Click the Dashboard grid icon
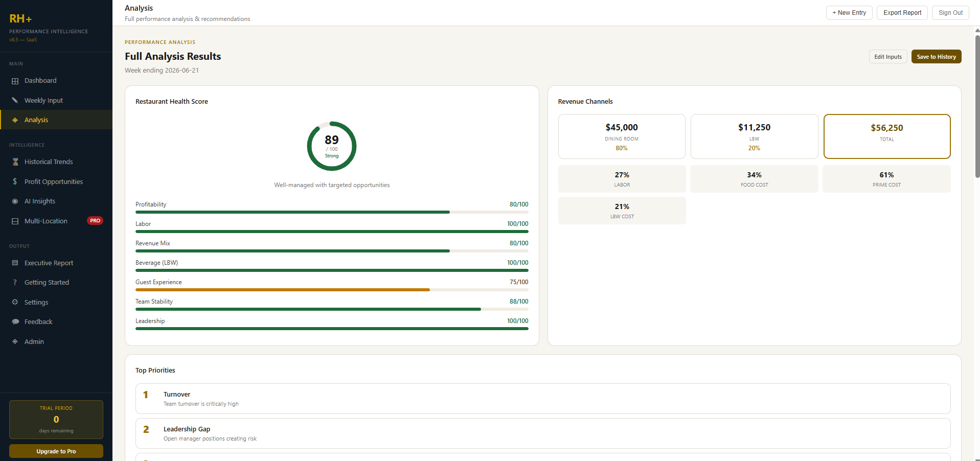Image resolution: width=980 pixels, height=461 pixels. click(x=15, y=81)
